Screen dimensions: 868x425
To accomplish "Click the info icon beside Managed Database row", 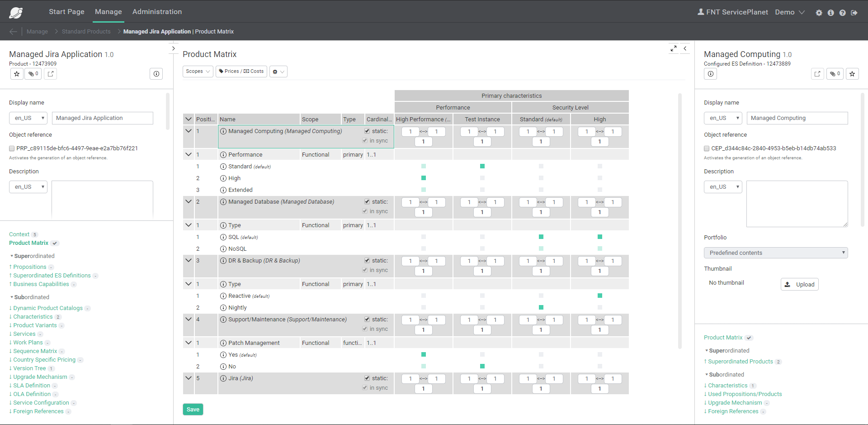I will tap(223, 202).
